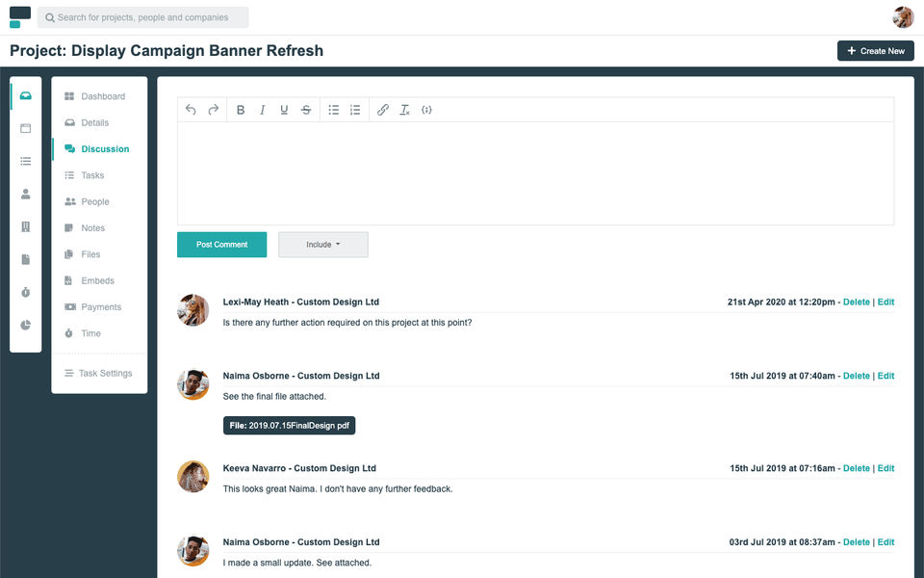Viewport: 924px width, 578px height.
Task: Toggle strikethrough formatting
Action: coord(306,110)
